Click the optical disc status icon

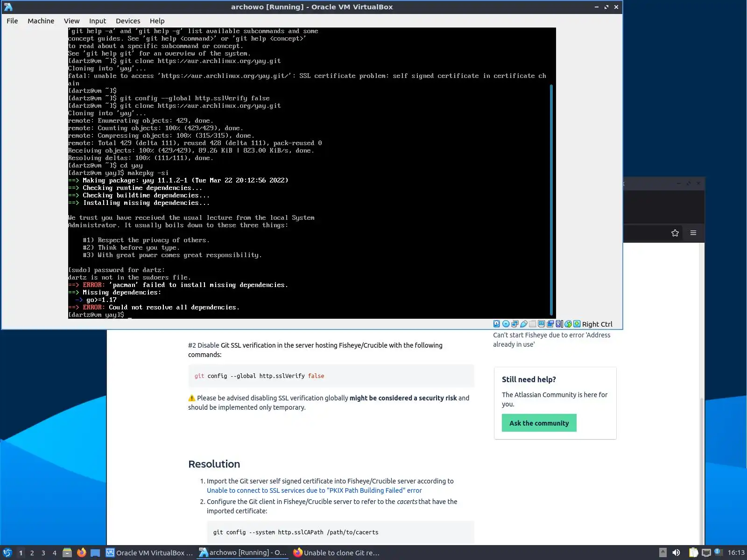[506, 324]
